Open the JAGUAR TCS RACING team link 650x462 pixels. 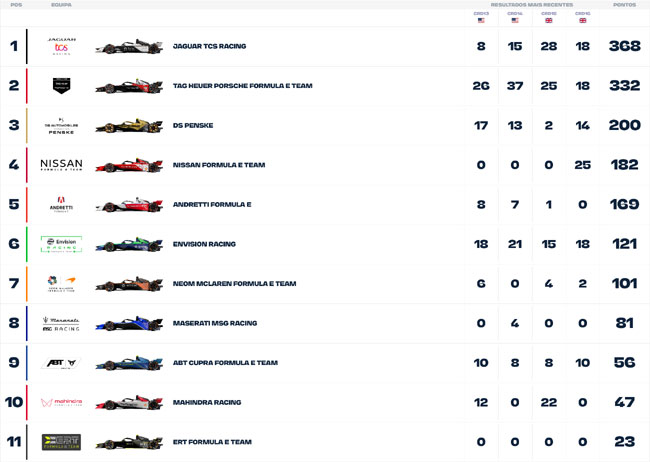tap(209, 46)
